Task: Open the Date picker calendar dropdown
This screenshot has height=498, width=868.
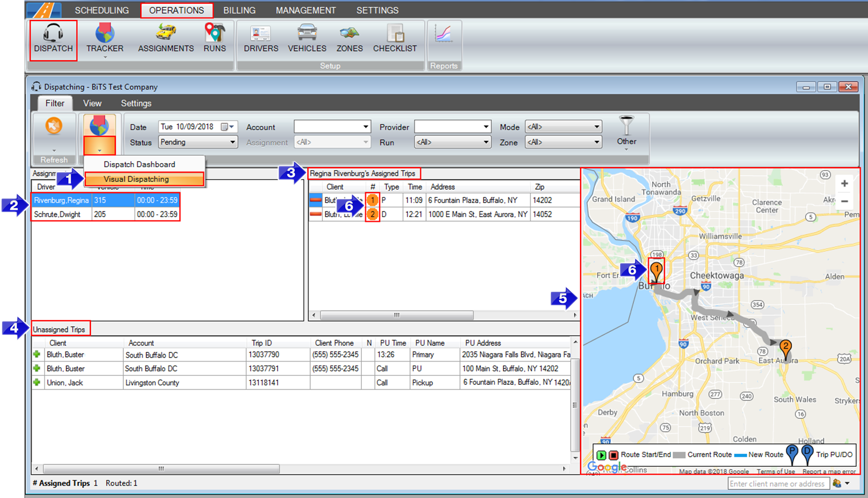Action: tap(227, 127)
